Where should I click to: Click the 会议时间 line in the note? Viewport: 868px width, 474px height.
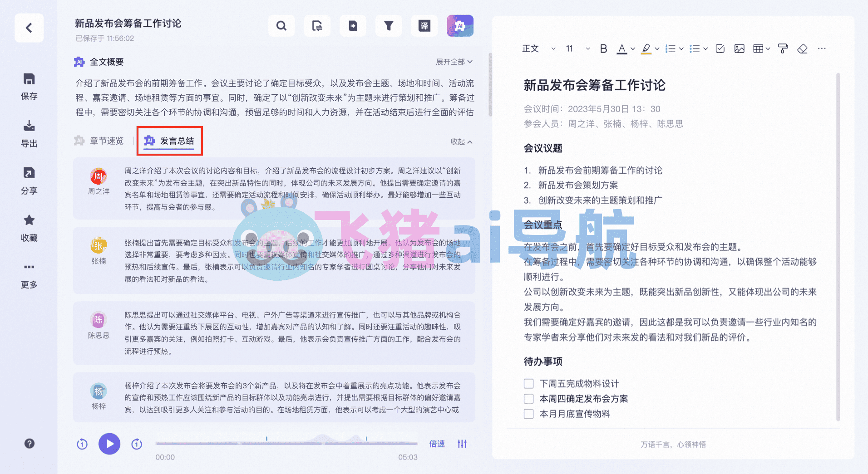592,109
